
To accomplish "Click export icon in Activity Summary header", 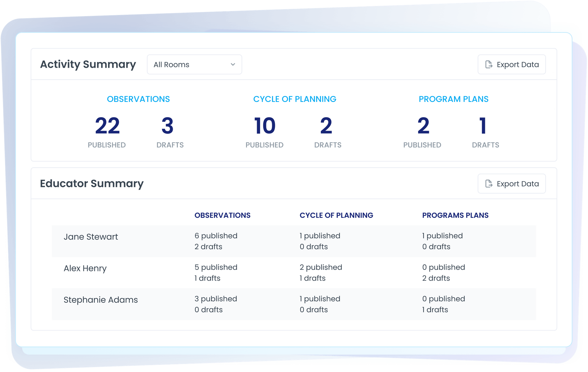I will tap(489, 65).
